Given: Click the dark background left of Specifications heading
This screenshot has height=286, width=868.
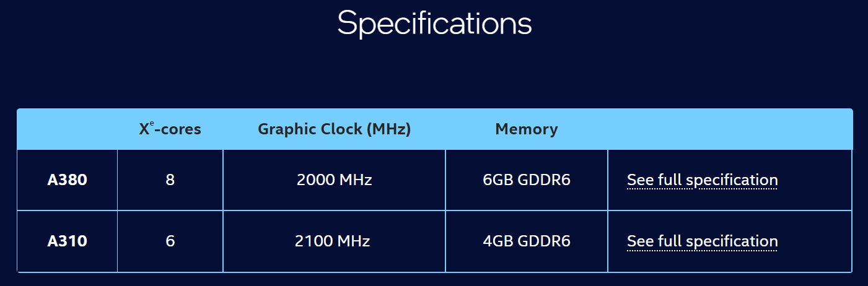Looking at the screenshot, I should pos(155,25).
